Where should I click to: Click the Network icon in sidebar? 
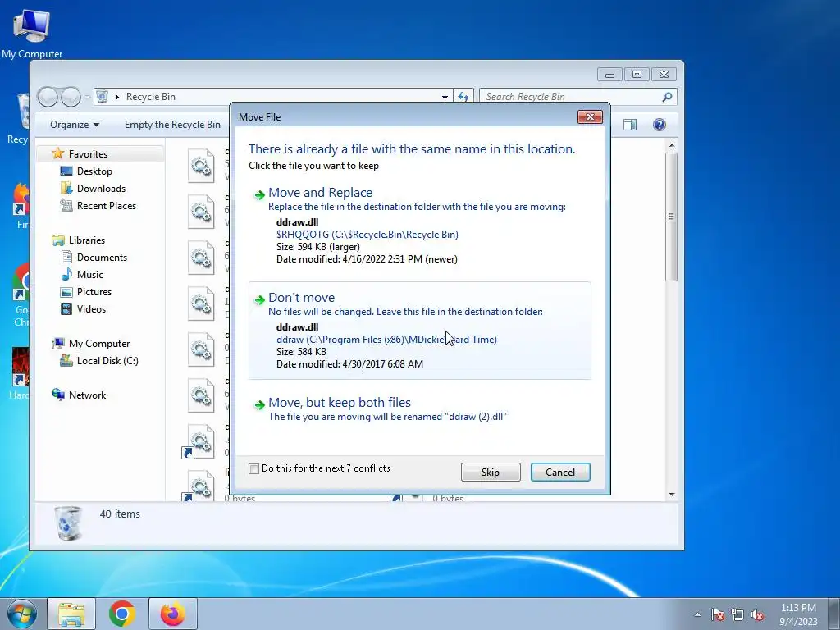[58, 395]
